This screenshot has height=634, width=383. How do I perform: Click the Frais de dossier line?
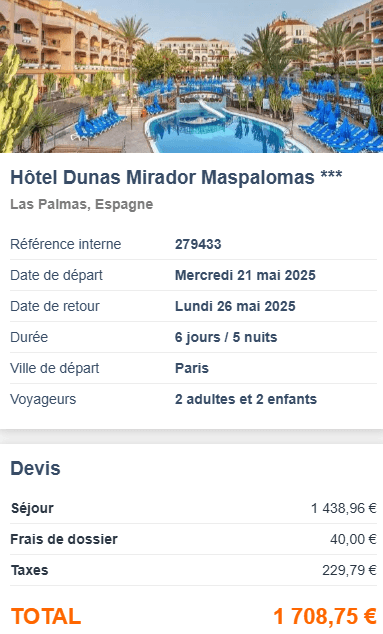193,539
